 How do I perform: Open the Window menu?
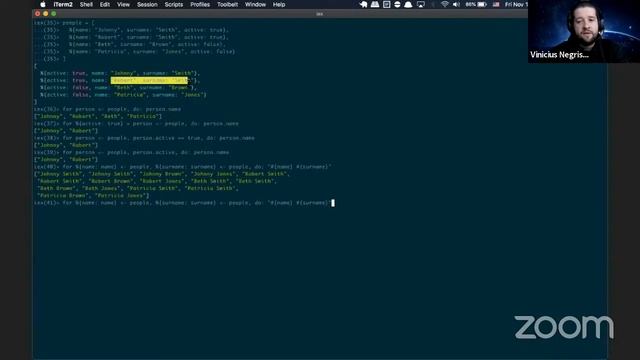pyautogui.click(x=256, y=4)
